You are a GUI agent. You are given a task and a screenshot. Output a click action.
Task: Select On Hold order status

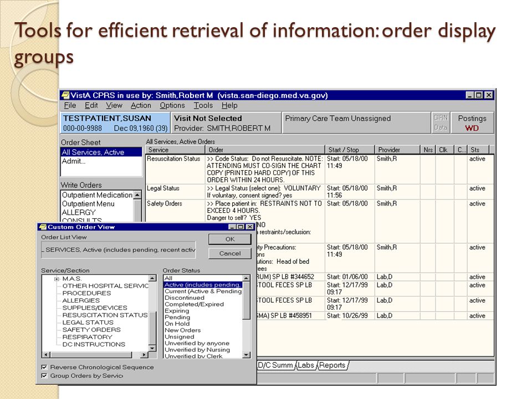(203, 323)
